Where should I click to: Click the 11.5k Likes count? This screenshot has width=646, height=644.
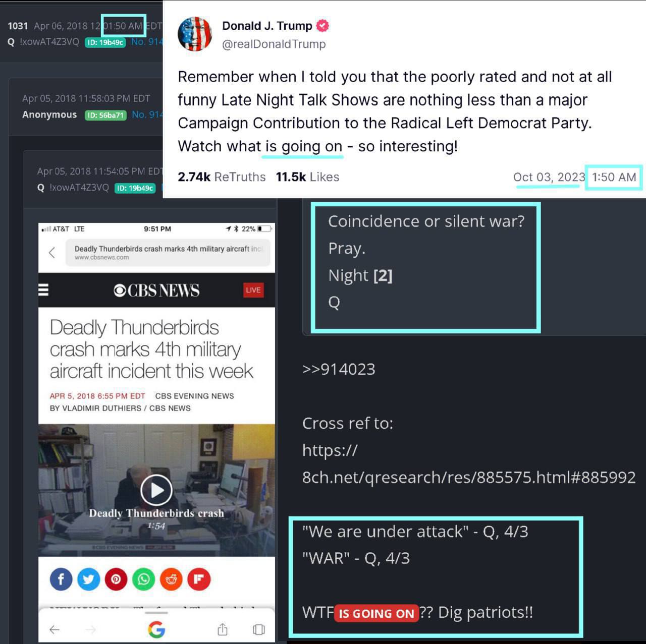tap(307, 177)
